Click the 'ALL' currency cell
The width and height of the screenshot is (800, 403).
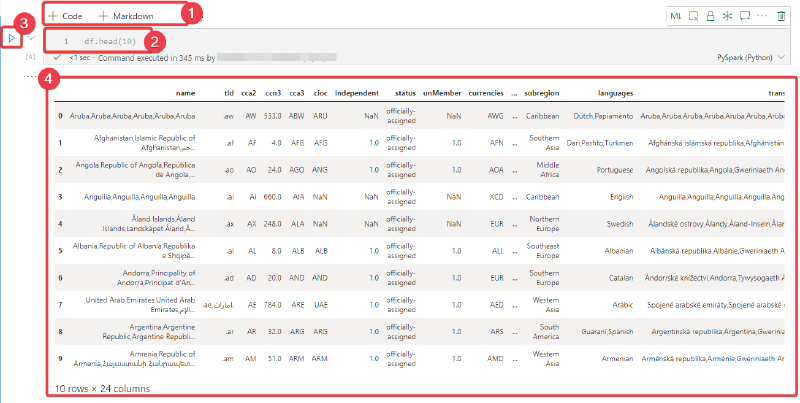[x=497, y=251]
